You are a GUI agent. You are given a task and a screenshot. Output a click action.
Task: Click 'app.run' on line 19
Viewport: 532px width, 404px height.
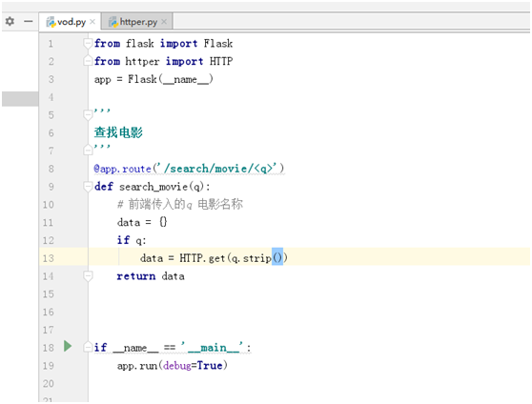click(137, 366)
